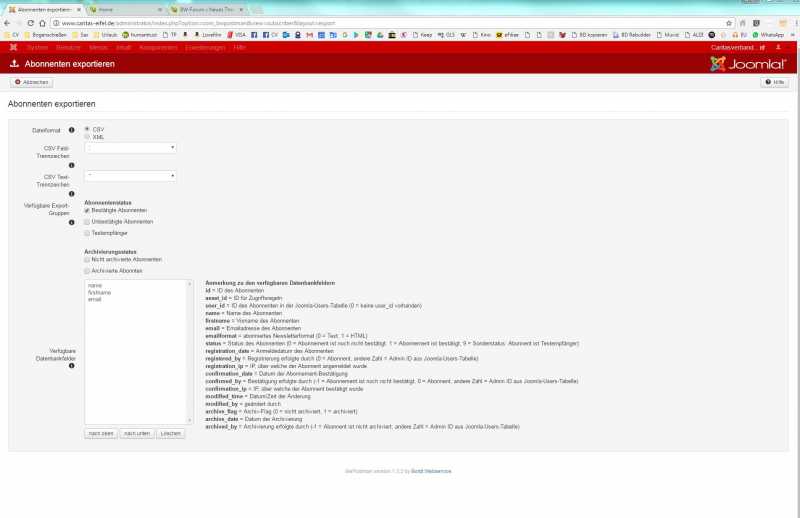Open the CSV Text-Trennzeichen dropdown
Screen dimensions: 800x518
pos(130,176)
